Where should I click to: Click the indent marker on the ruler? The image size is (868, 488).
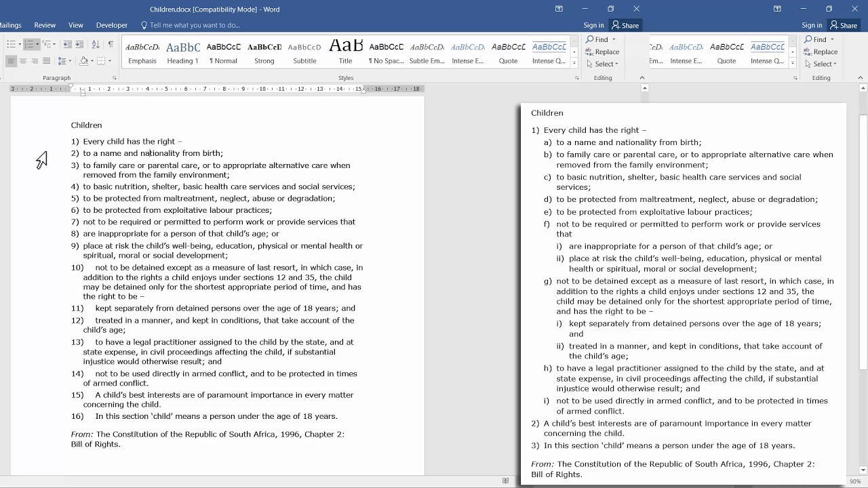83,91
